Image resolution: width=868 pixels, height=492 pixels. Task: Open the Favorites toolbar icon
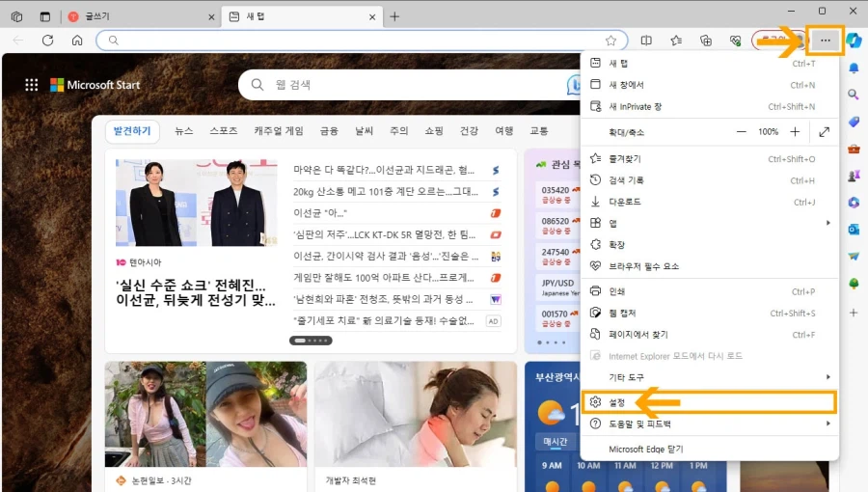coord(676,41)
